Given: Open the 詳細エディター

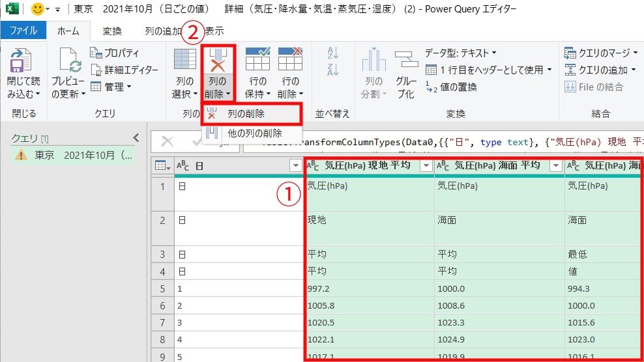Looking at the screenshot, I should click(x=124, y=70).
